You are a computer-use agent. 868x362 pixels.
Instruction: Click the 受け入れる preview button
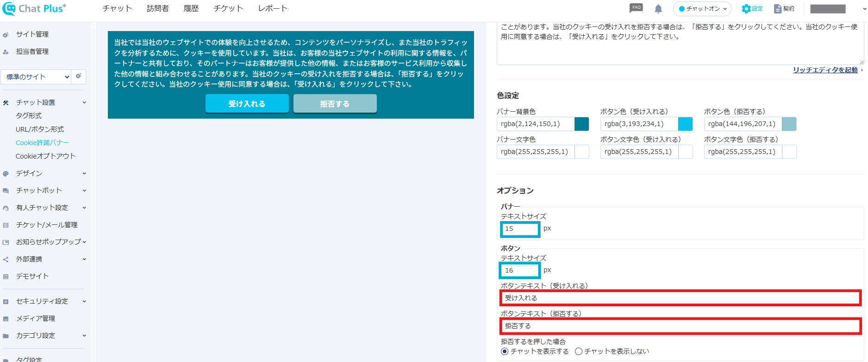click(247, 103)
